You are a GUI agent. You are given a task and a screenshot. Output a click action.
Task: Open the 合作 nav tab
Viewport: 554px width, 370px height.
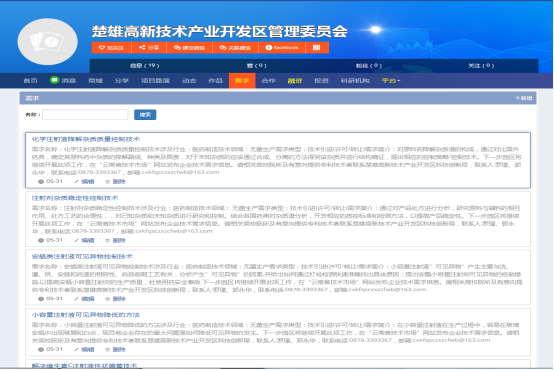click(269, 81)
